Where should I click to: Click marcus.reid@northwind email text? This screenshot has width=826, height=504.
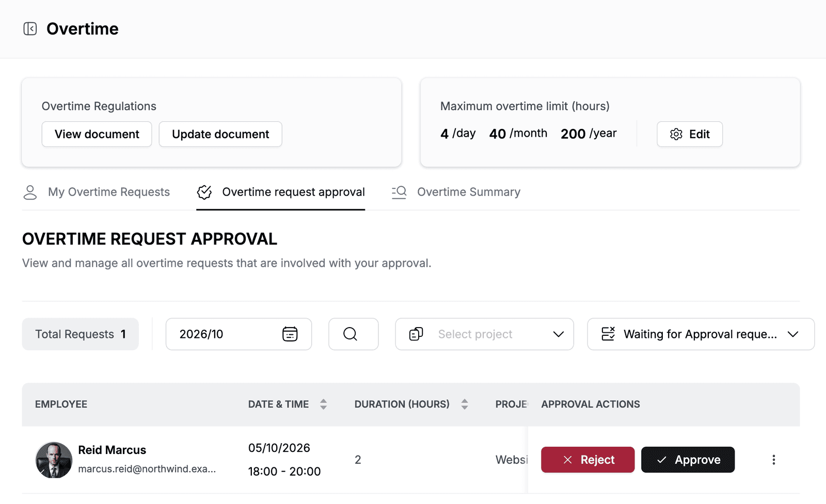(x=147, y=469)
